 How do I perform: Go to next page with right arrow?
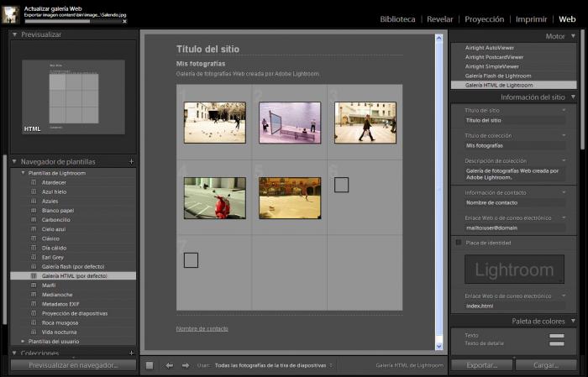point(186,365)
